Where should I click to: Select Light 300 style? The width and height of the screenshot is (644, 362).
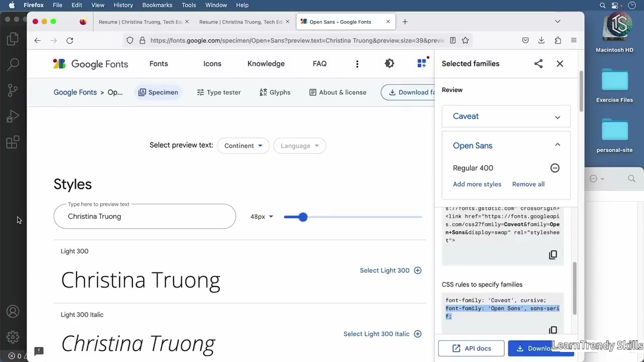pyautogui.click(x=390, y=270)
